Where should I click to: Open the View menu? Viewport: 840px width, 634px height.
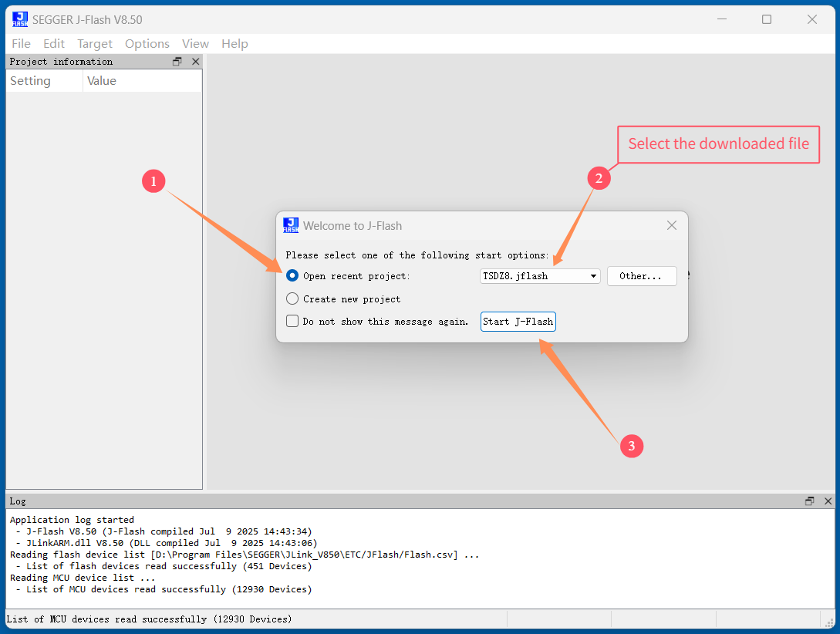coord(195,44)
